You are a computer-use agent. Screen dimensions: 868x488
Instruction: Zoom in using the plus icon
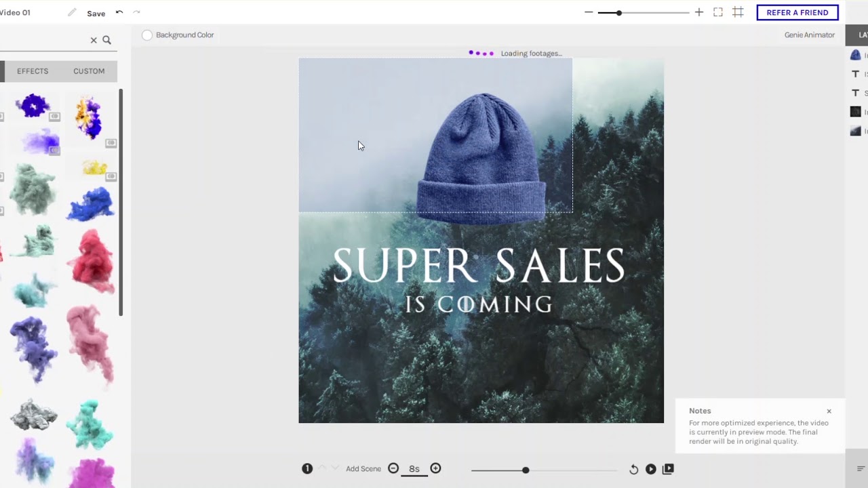click(x=699, y=12)
